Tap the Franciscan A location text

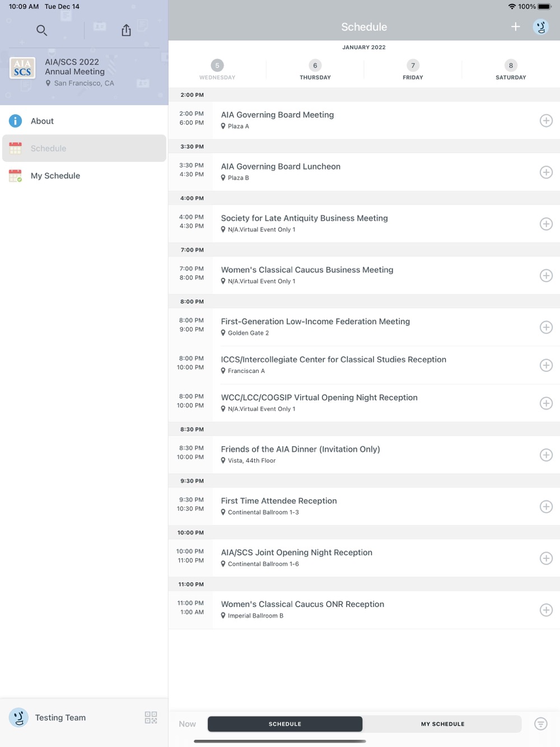[x=246, y=371]
